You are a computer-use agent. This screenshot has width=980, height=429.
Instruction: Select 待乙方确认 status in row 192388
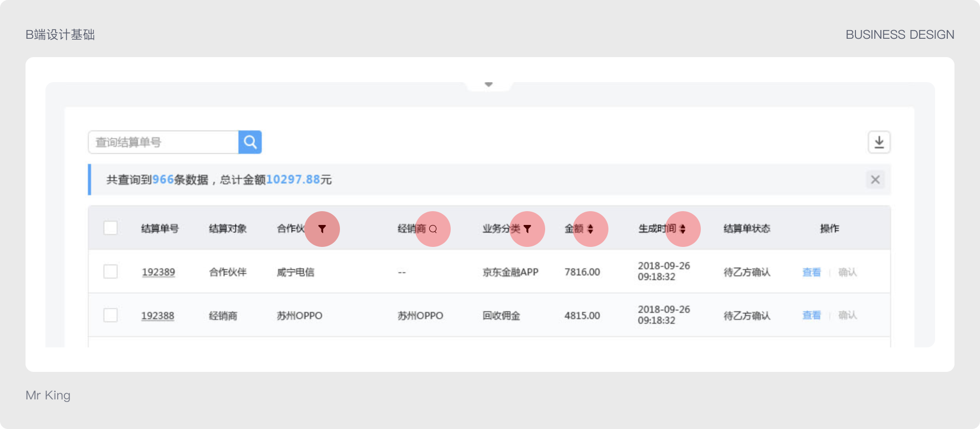(x=747, y=316)
